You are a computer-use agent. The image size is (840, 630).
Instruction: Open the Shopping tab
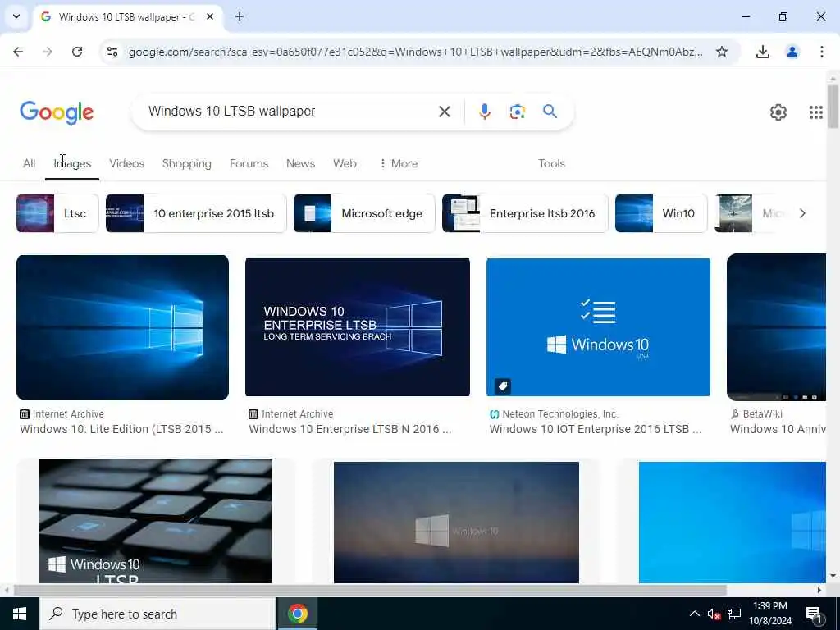pos(186,163)
